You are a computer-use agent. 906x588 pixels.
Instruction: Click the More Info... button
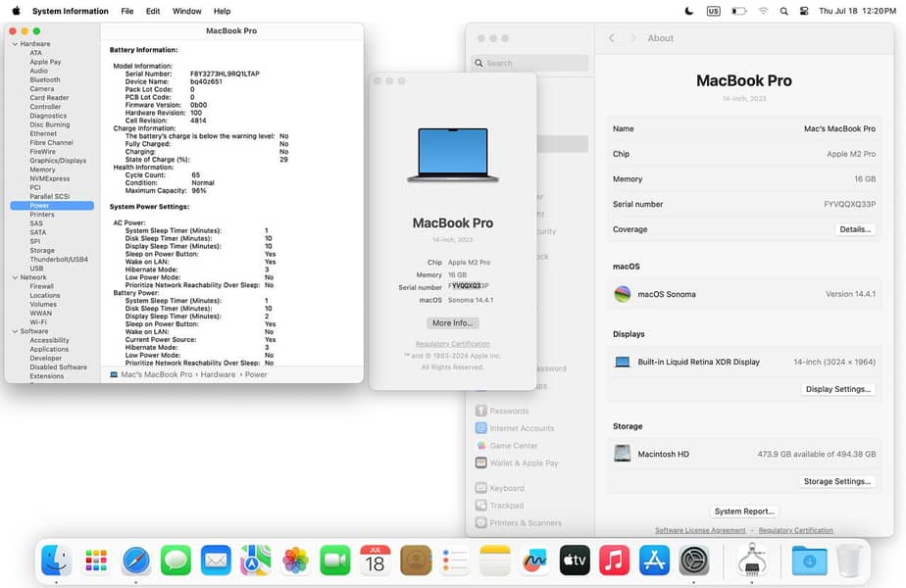click(453, 322)
